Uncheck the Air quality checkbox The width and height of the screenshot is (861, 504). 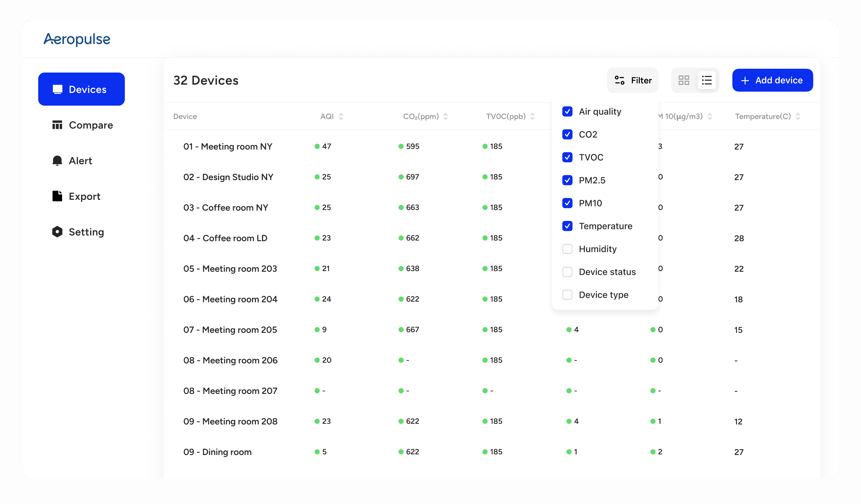(567, 112)
